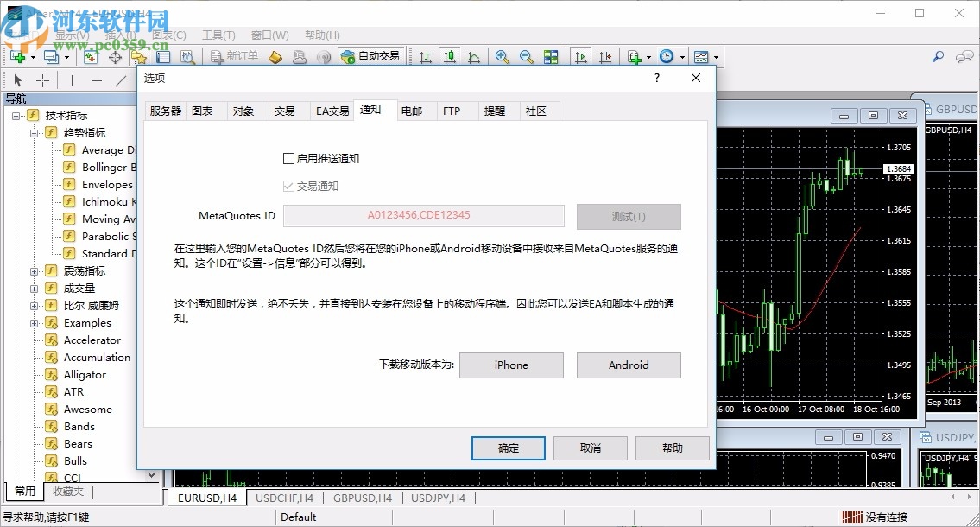Select the vertical line tool
Screen dimensions: 980x527
point(72,80)
